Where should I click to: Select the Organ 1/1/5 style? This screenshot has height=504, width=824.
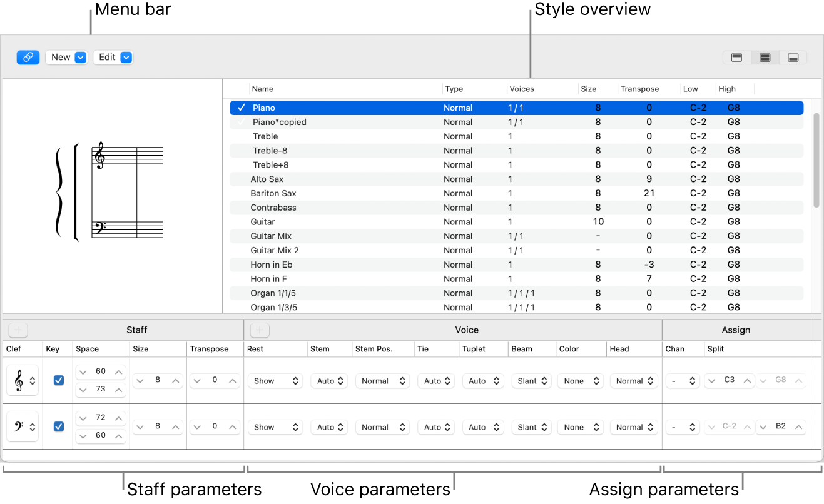coord(517,293)
